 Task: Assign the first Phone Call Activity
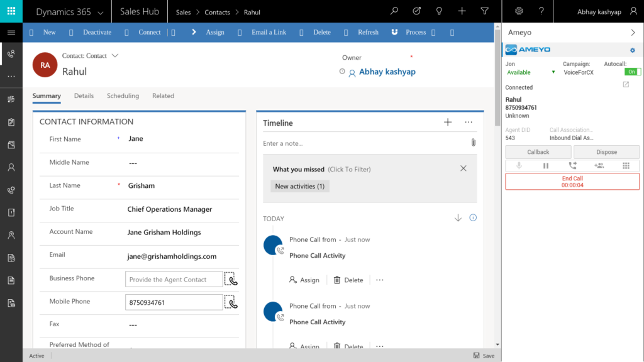pyautogui.click(x=304, y=280)
